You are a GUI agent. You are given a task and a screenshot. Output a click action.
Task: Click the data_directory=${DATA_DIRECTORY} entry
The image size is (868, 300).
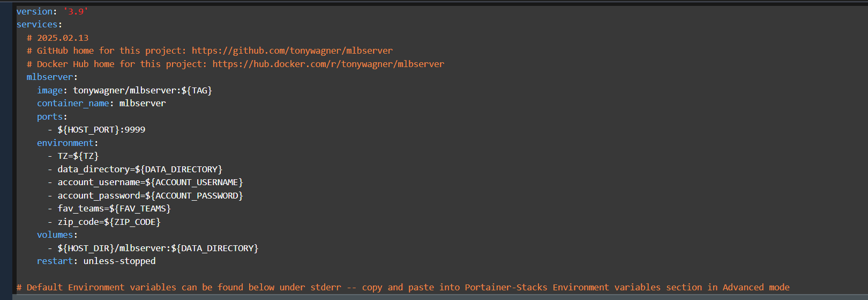click(139, 170)
